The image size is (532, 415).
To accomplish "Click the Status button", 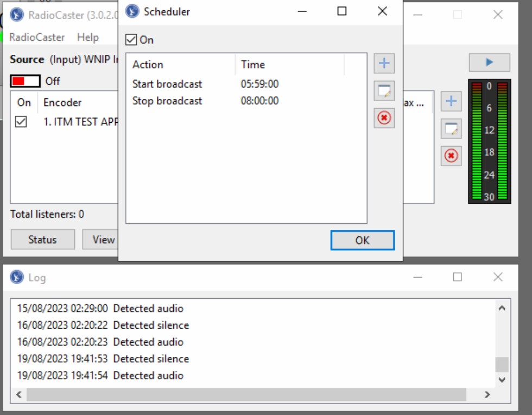I will point(43,240).
